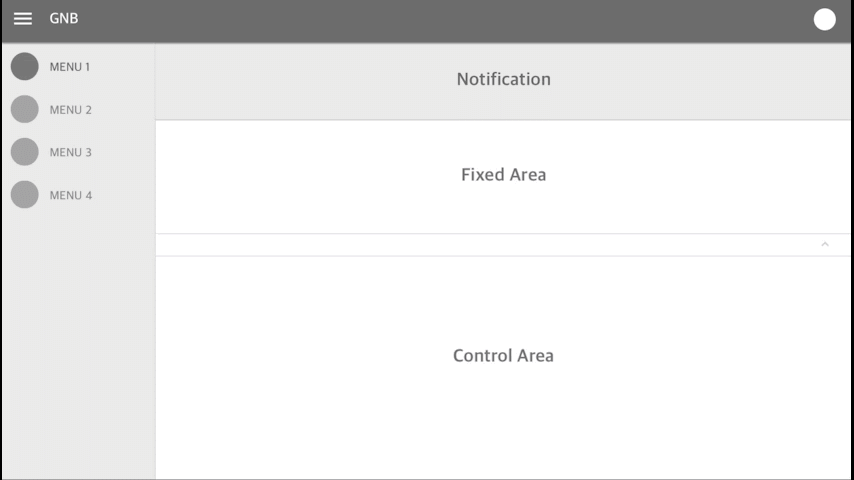Click the MENU 1 circle icon
The image size is (854, 480).
[25, 66]
